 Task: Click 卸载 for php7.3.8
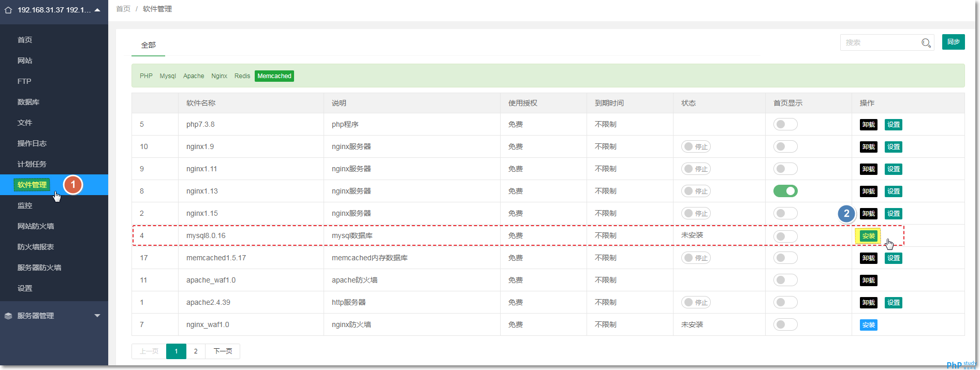(x=868, y=125)
